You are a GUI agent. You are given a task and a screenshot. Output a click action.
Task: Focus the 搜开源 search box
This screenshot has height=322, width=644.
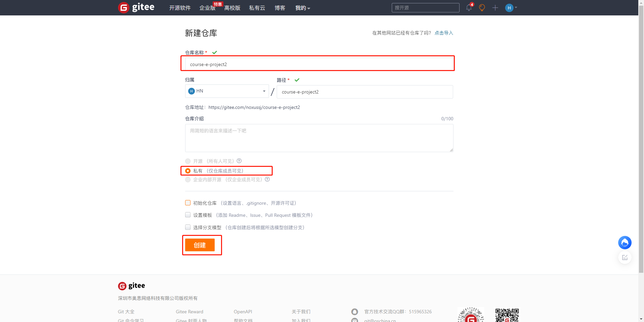point(425,8)
